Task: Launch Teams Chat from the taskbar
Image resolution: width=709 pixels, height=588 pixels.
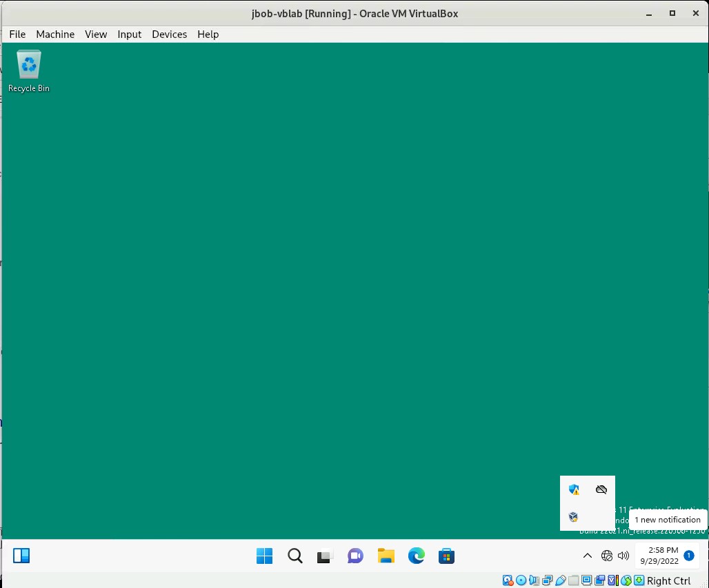Action: (355, 556)
